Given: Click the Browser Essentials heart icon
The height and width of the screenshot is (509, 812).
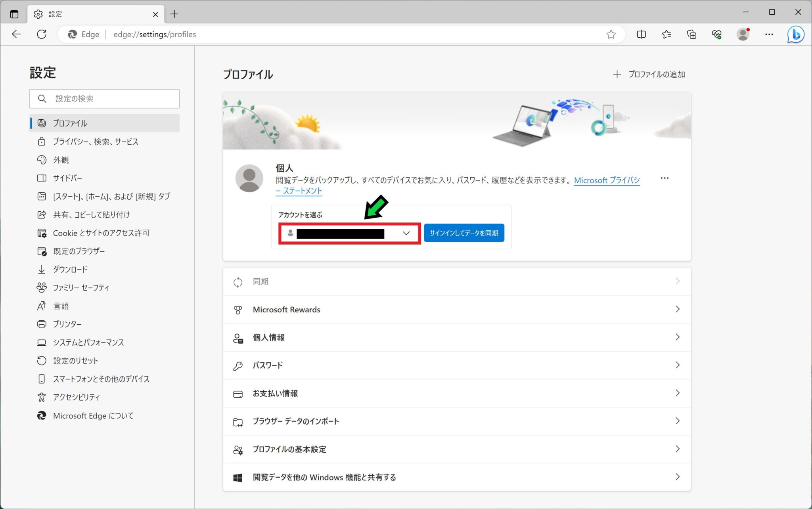Looking at the screenshot, I should click(716, 34).
